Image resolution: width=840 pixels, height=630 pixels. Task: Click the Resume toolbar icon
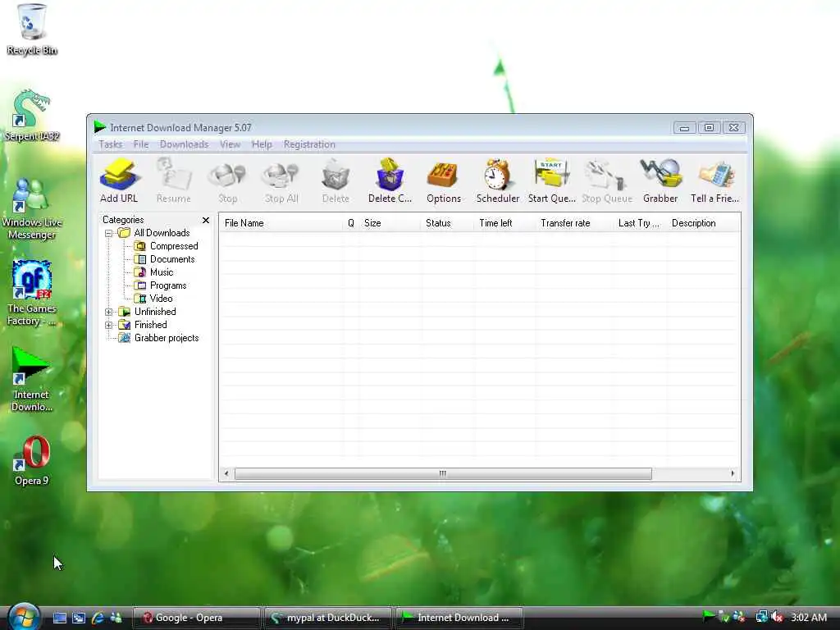click(x=174, y=180)
